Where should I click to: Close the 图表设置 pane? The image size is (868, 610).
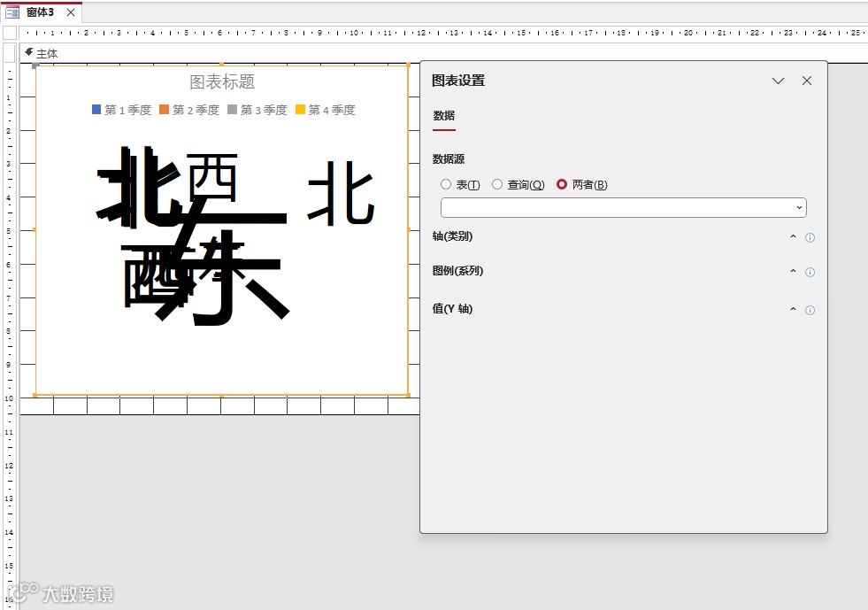[807, 81]
